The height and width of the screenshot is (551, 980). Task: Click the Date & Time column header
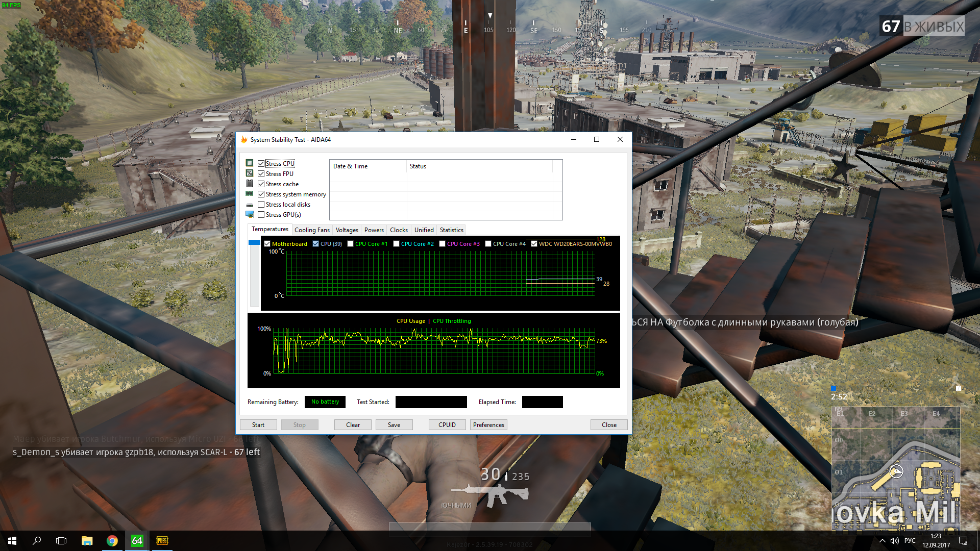coord(368,166)
